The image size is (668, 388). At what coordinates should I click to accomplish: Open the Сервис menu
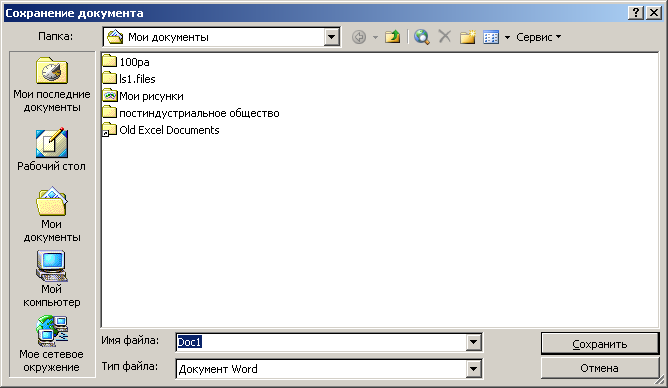(538, 37)
